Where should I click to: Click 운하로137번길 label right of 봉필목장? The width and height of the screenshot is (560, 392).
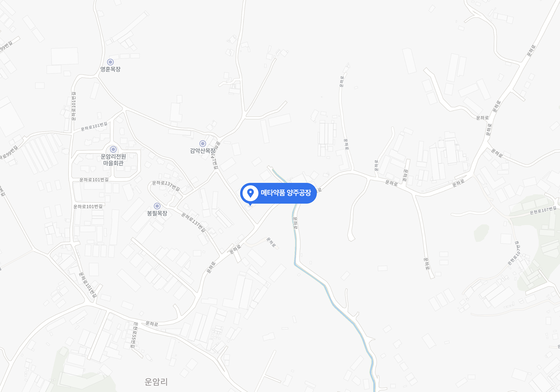(193, 222)
